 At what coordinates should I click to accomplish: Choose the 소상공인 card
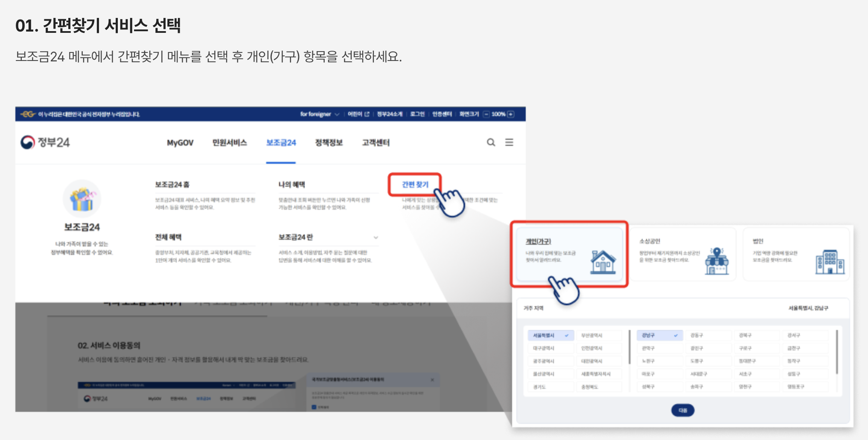683,254
